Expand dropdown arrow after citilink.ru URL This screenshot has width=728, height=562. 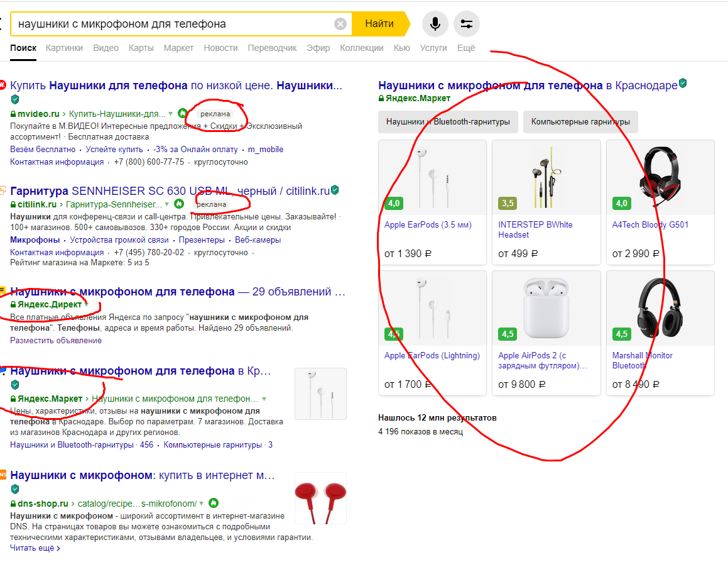166,204
